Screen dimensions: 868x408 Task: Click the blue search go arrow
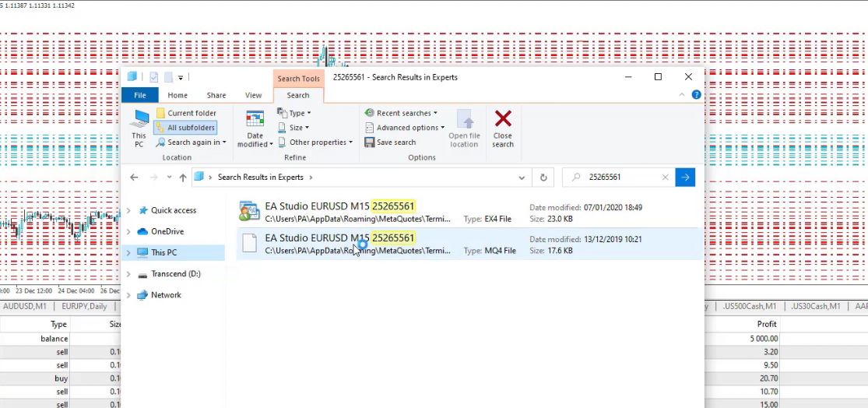click(685, 178)
